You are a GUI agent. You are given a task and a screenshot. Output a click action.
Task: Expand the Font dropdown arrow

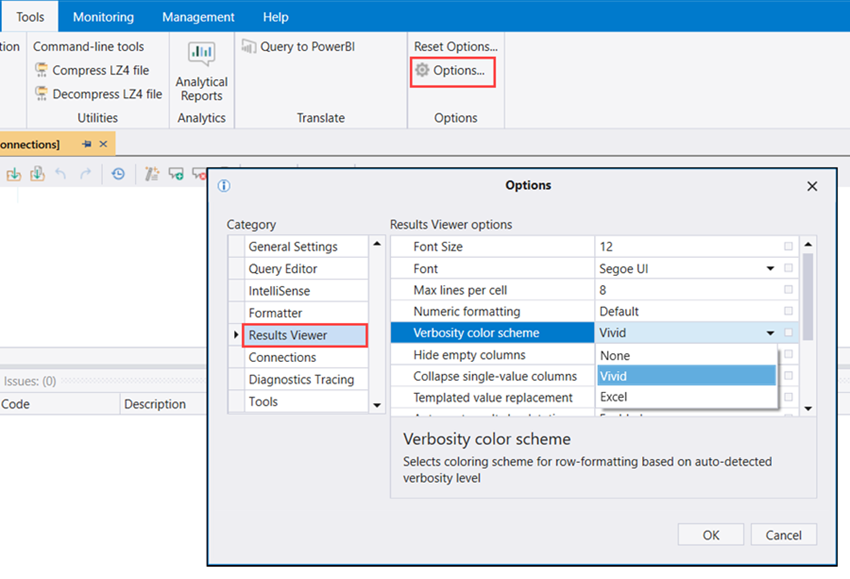click(770, 269)
